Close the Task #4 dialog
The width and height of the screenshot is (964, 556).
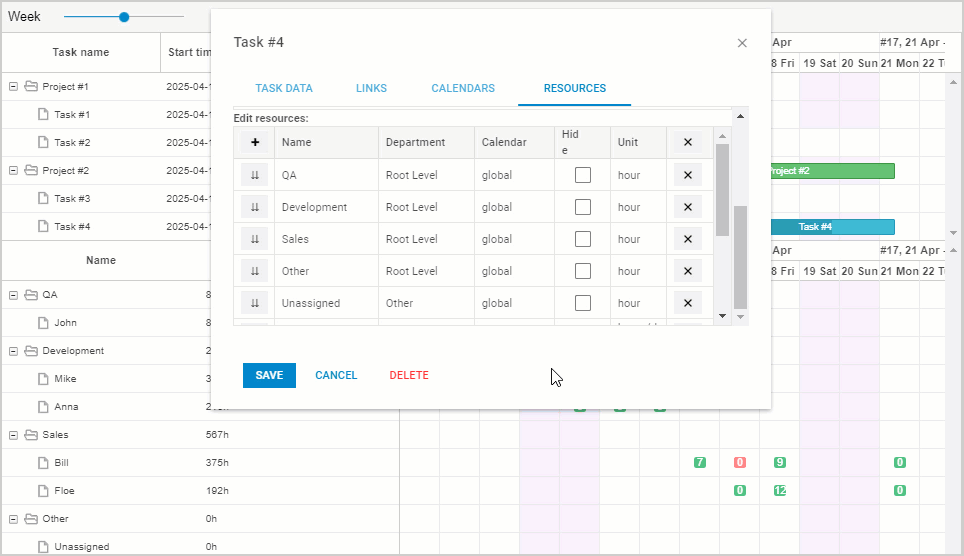pos(742,43)
